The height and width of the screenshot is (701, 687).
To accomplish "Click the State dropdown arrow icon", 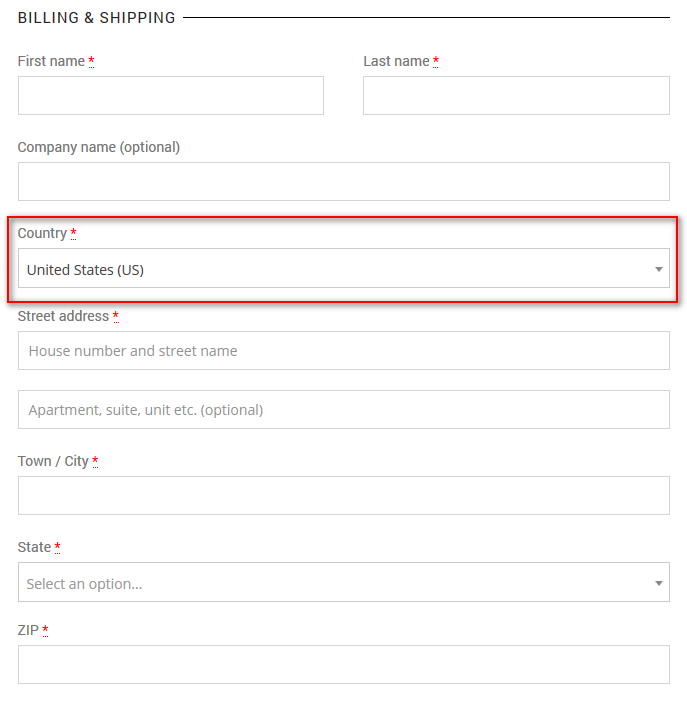I will click(658, 583).
